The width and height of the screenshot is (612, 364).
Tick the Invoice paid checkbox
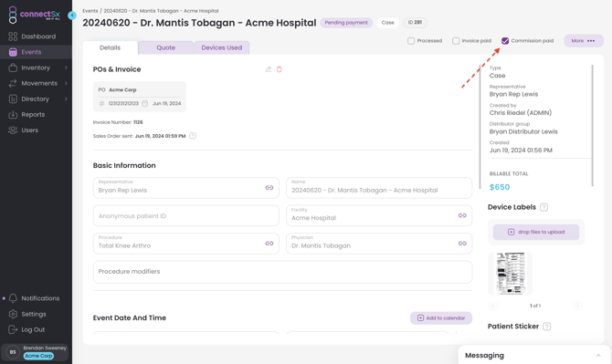coord(456,41)
